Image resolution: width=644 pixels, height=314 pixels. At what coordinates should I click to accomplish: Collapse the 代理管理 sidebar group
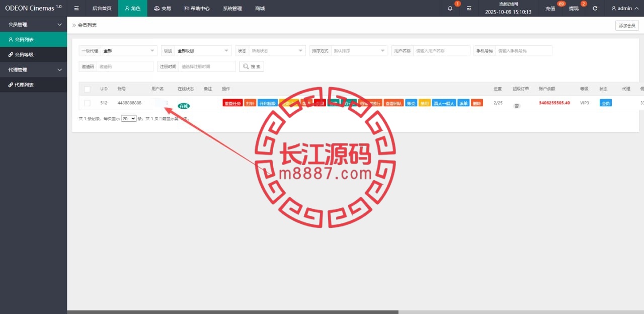point(33,69)
